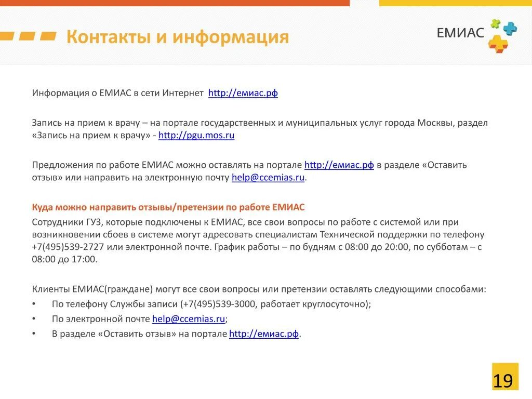Open the http://pgu.mos.ru portal link
This screenshot has height=399, width=532.
click(x=196, y=136)
